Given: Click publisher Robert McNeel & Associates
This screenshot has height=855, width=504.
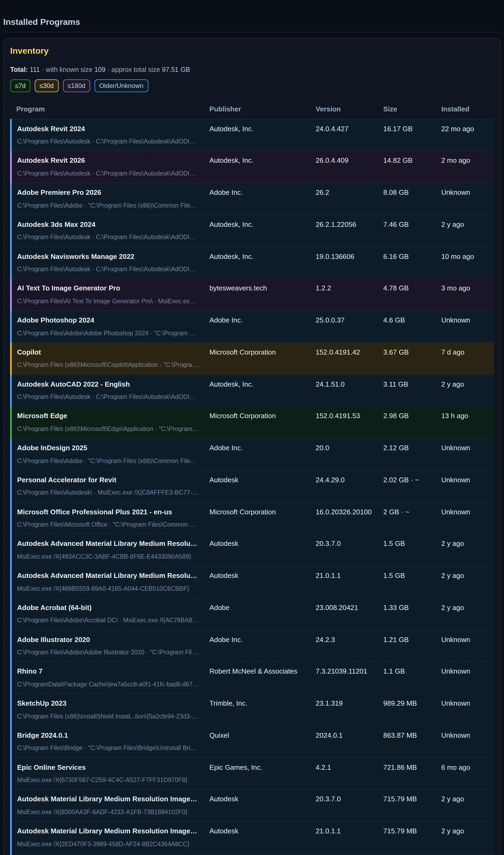Looking at the screenshot, I should pos(253,671).
